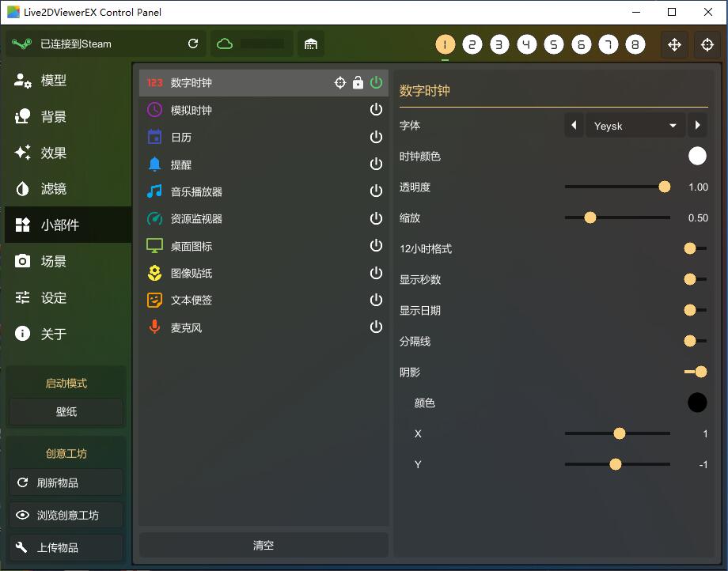The image size is (728, 571).
Task: Click the 麦克风 microphone icon
Action: click(x=154, y=327)
